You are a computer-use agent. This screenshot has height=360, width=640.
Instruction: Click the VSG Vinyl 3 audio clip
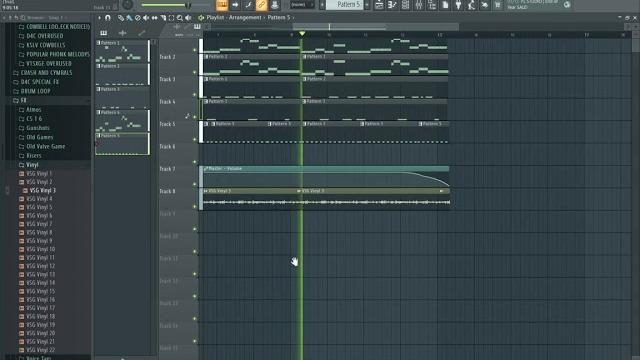coord(251,199)
